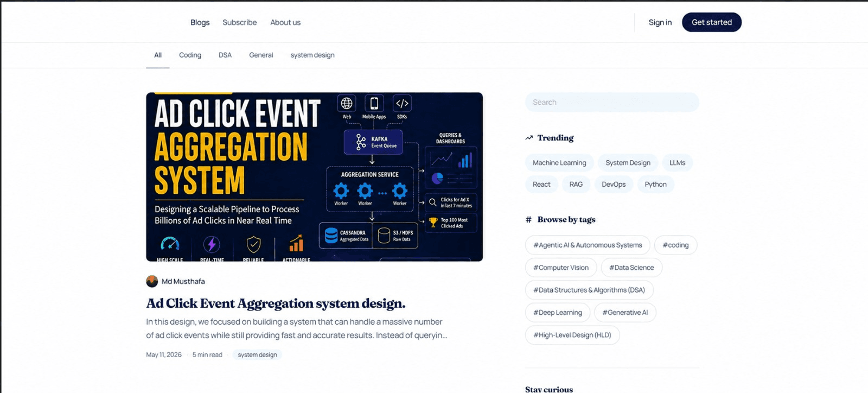Click the Web globe icon in thumbnail

pyautogui.click(x=347, y=103)
